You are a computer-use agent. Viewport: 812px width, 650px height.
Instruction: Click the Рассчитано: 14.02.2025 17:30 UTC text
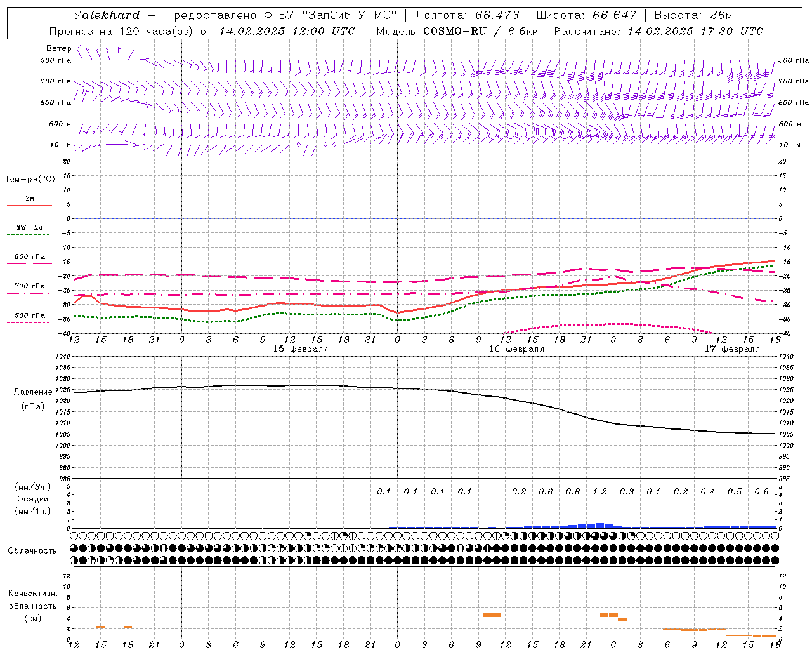(658, 31)
